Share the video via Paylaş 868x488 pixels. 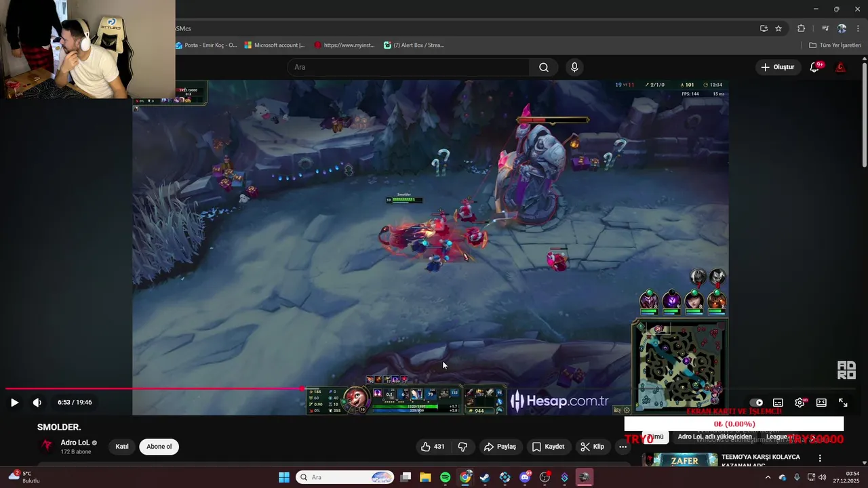pyautogui.click(x=499, y=447)
